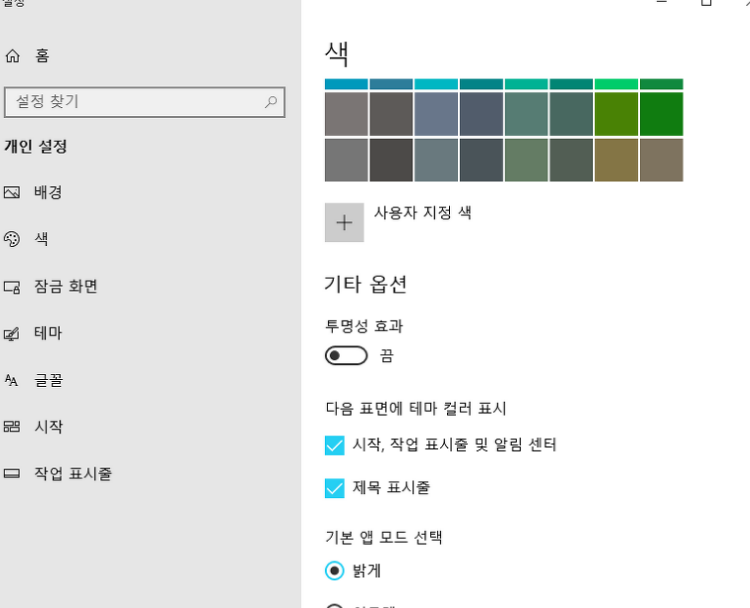The image size is (750, 608).
Task: Click the 작업 표시줄 taskbar icon
Action: 12,474
